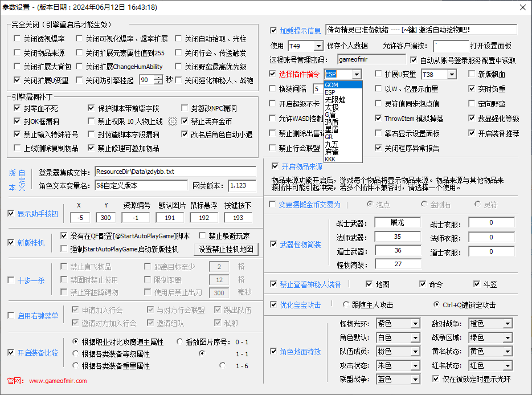Click the 允许客户端按 key field
The image size is (532, 395).
(451, 46)
